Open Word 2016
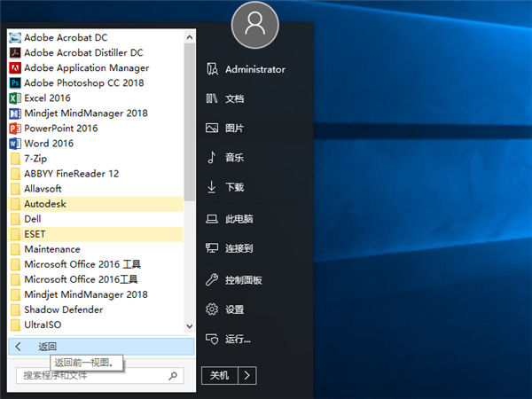 (x=49, y=143)
